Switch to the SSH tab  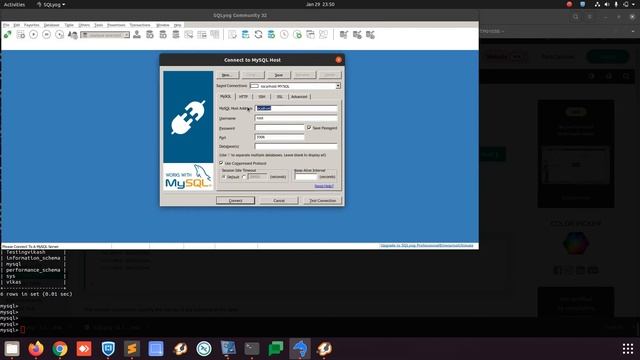coord(262,97)
